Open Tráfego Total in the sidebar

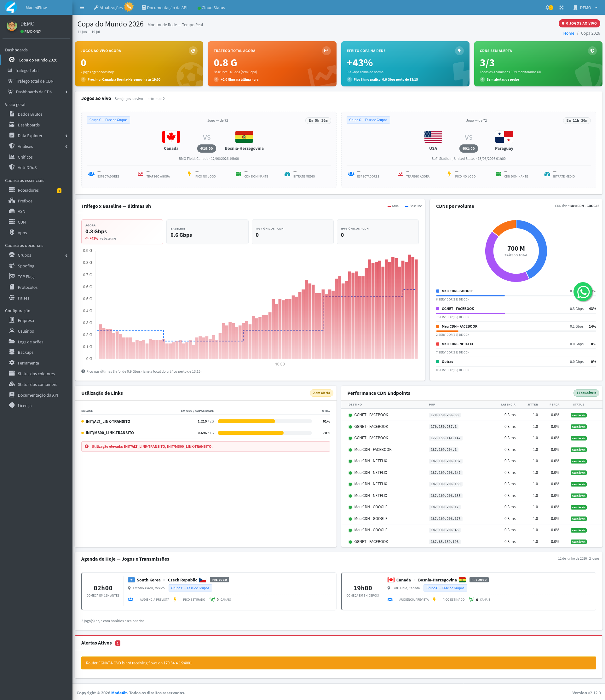[36, 70]
